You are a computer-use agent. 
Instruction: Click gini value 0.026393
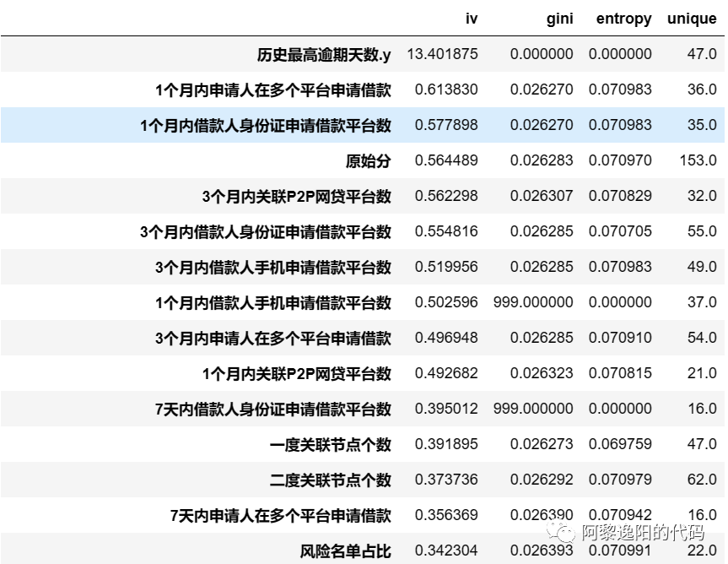click(x=542, y=550)
